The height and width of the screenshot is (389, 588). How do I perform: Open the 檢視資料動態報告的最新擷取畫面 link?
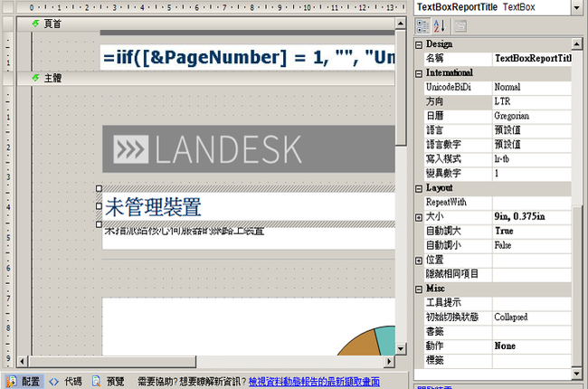pos(314,382)
